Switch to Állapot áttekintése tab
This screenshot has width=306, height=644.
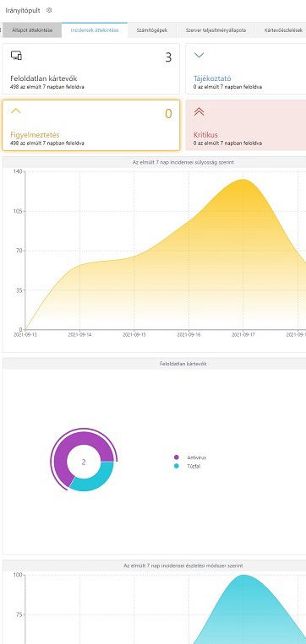click(32, 30)
